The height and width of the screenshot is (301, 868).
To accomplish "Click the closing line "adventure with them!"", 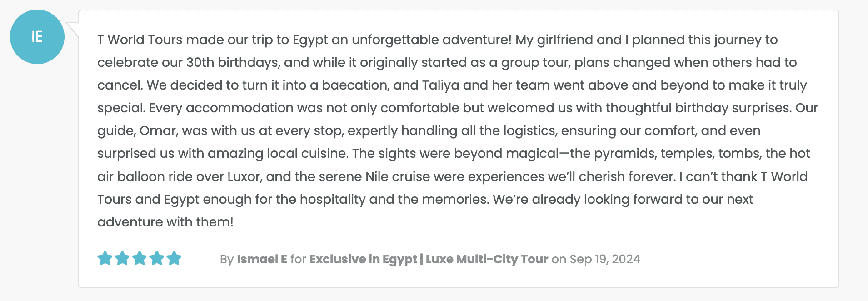I will click(165, 222).
